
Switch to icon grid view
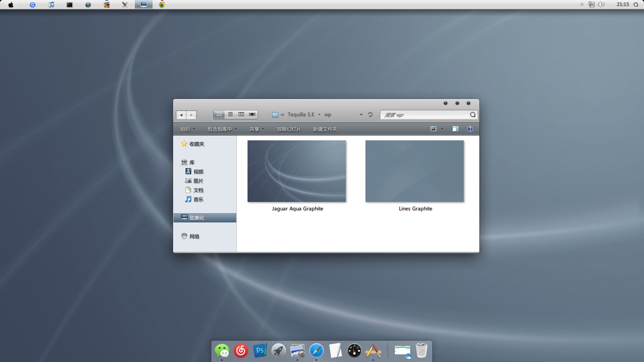[x=219, y=115]
